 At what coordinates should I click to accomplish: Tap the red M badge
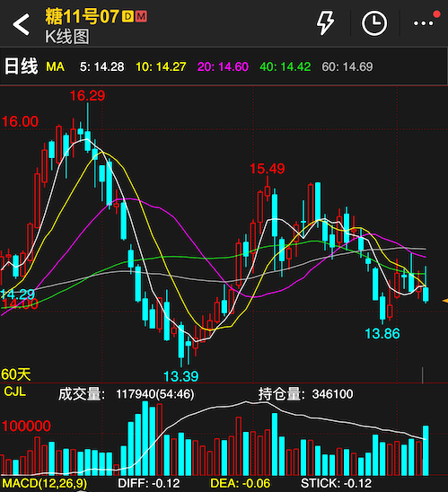[x=141, y=16]
